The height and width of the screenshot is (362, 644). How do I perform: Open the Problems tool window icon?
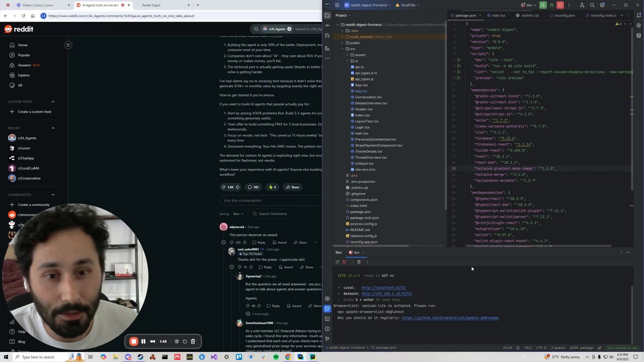click(327, 329)
